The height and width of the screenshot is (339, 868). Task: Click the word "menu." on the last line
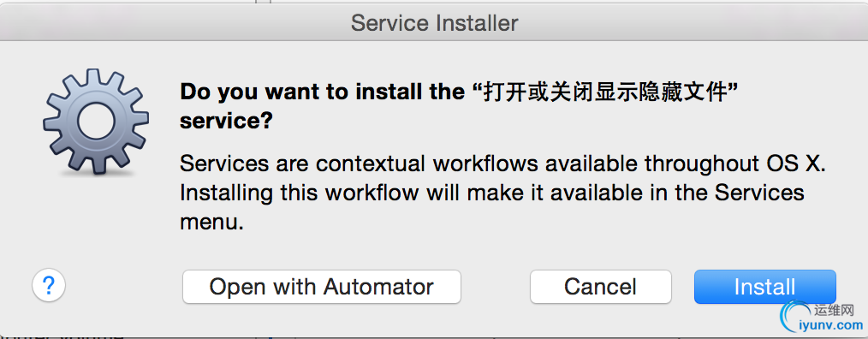[x=212, y=222]
